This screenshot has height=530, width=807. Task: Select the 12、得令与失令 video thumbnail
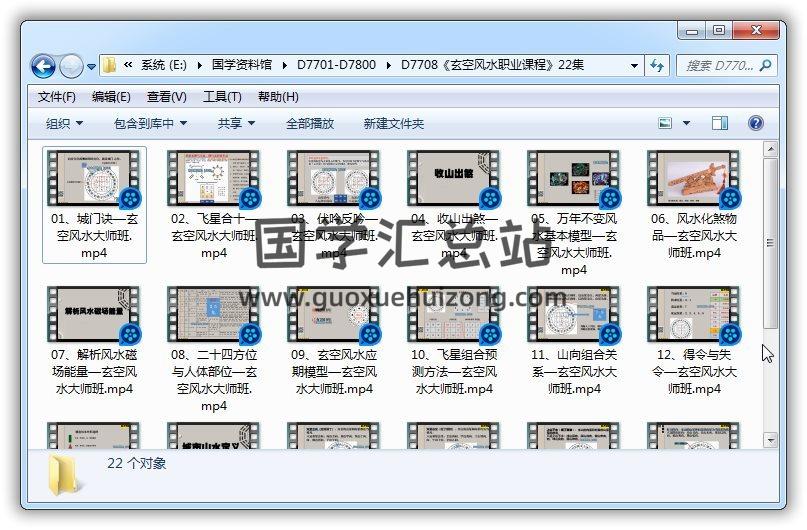click(693, 317)
